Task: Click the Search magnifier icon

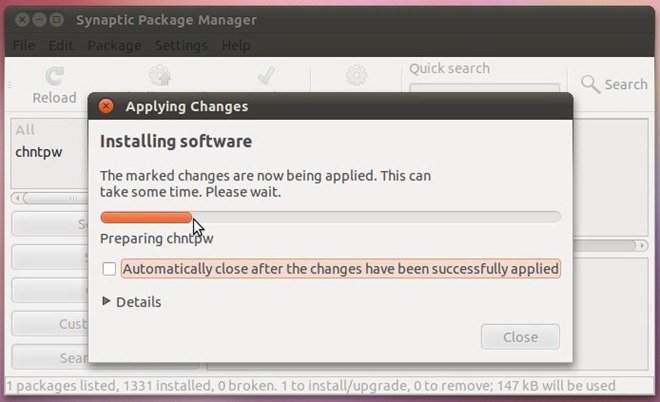Action: 590,84
